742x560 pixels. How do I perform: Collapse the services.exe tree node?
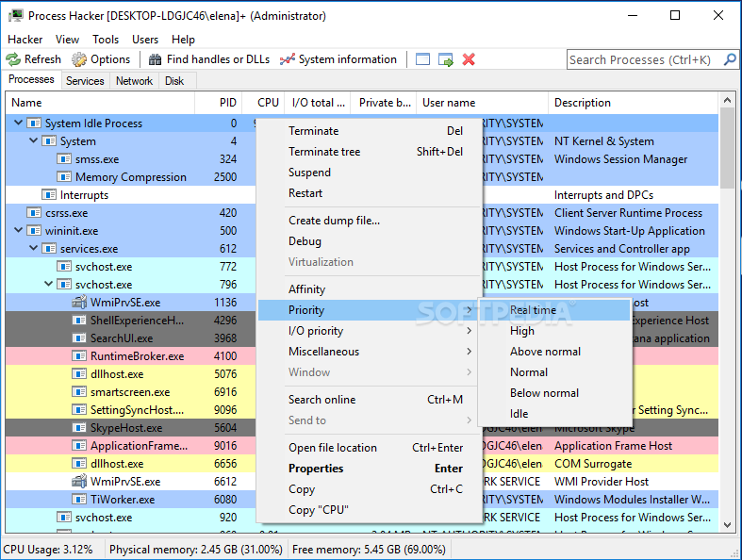coord(34,248)
